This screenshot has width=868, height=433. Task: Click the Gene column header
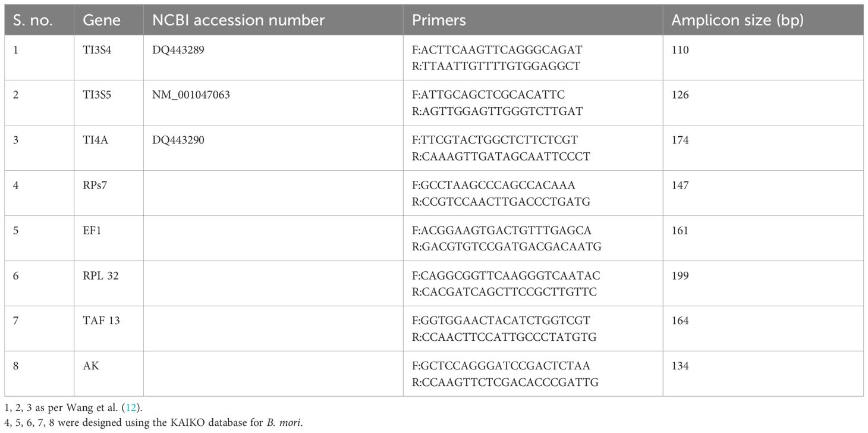(101, 20)
